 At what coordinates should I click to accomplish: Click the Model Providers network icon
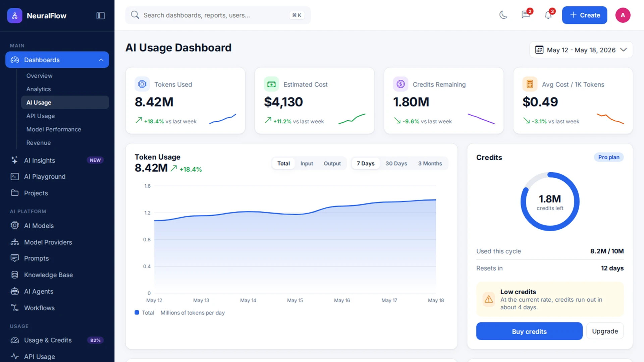point(14,242)
